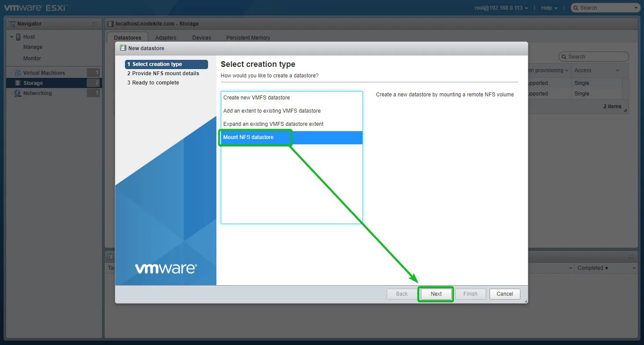This screenshot has height=345, width=644.
Task: Open the top Search dropdown arrow
Action: [x=636, y=8]
